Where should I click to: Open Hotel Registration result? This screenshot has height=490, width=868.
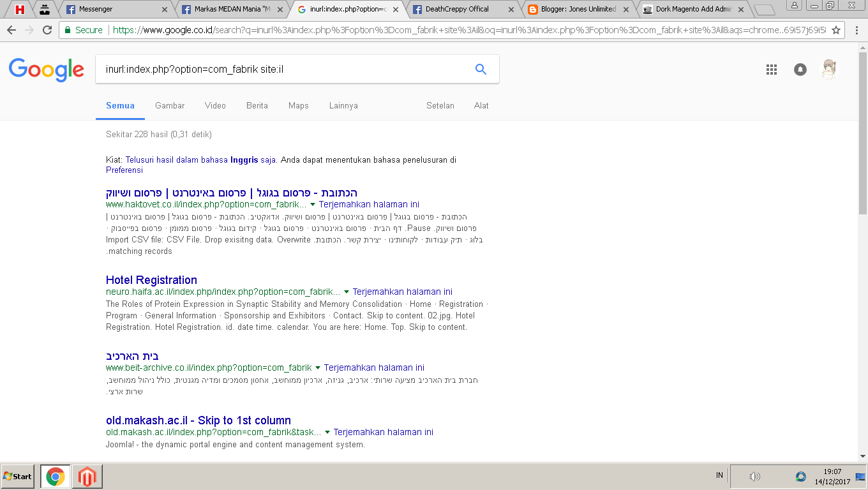coord(151,280)
